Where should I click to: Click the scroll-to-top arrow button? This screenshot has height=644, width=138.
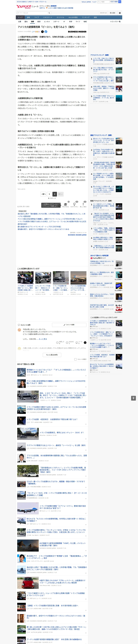pyautogui.click(x=133, y=398)
